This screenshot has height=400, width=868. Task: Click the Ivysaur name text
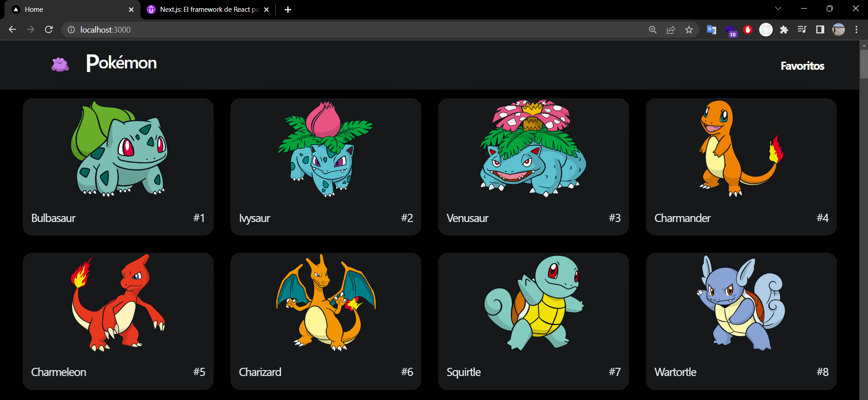[254, 218]
